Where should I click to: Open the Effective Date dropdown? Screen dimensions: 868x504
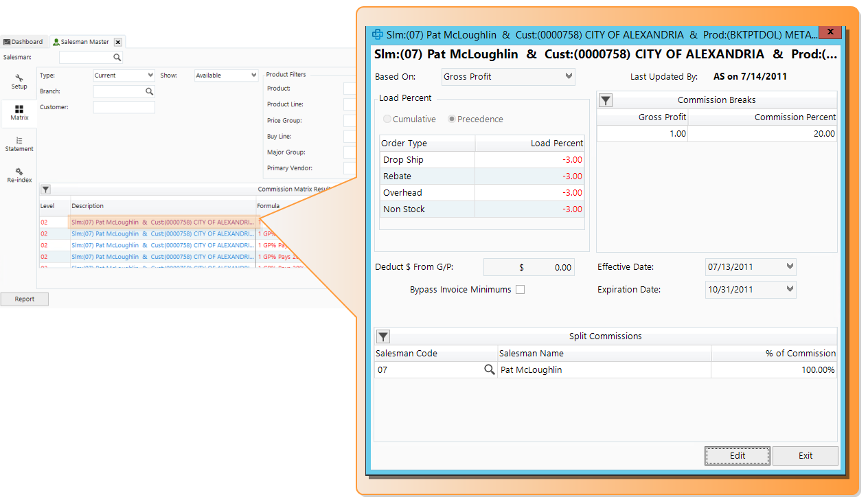(x=790, y=266)
